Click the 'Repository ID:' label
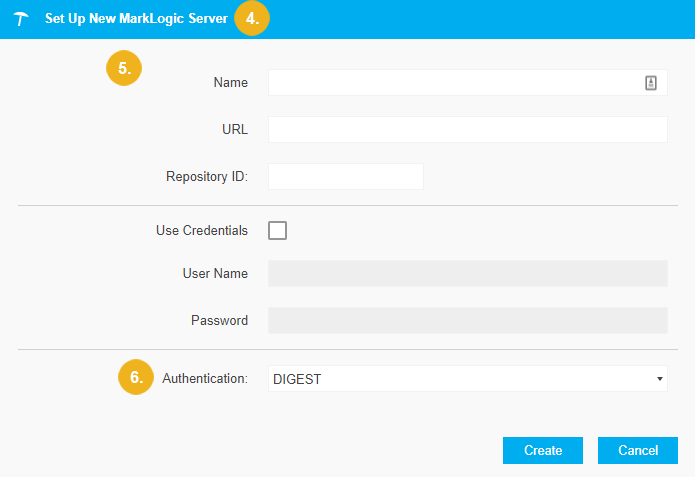This screenshot has width=695, height=477. (x=207, y=176)
